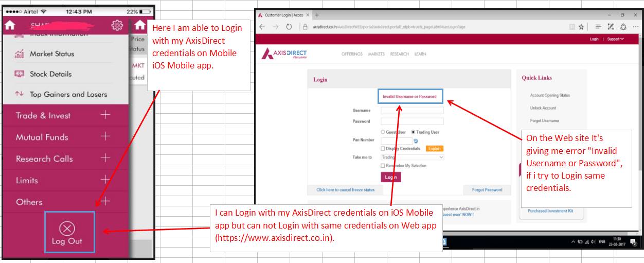Select the Trading User radio button
This screenshot has width=644, height=263.
click(x=413, y=132)
